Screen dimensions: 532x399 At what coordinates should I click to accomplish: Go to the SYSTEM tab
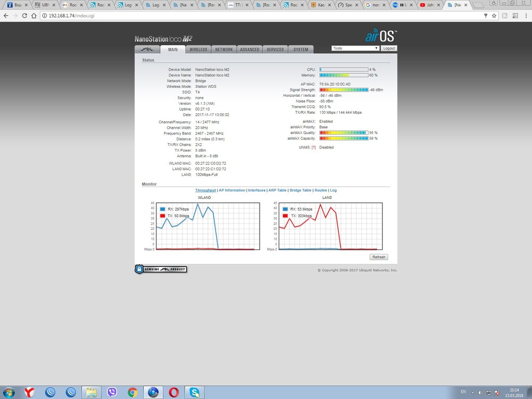(301, 49)
